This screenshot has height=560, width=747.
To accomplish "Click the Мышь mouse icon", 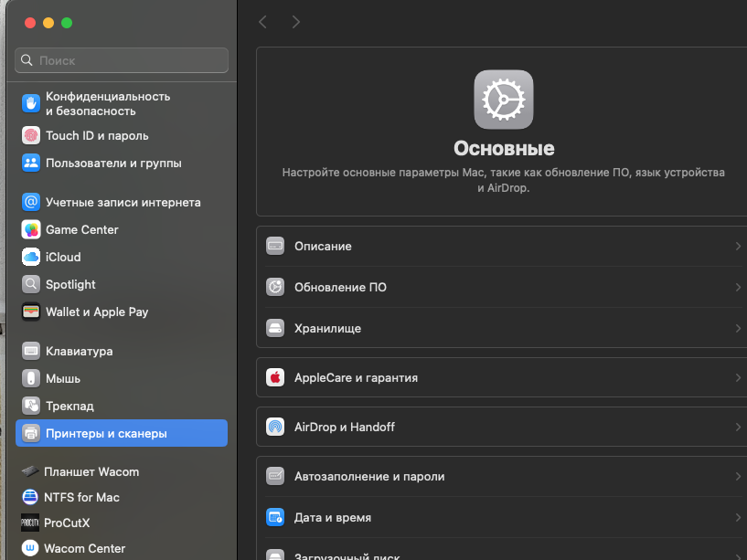I will [31, 378].
